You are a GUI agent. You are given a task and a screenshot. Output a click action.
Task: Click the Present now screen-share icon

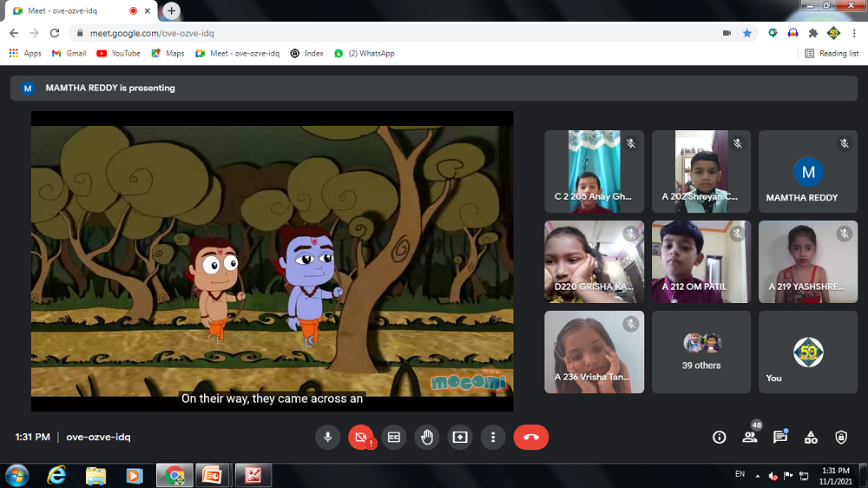[x=459, y=438]
